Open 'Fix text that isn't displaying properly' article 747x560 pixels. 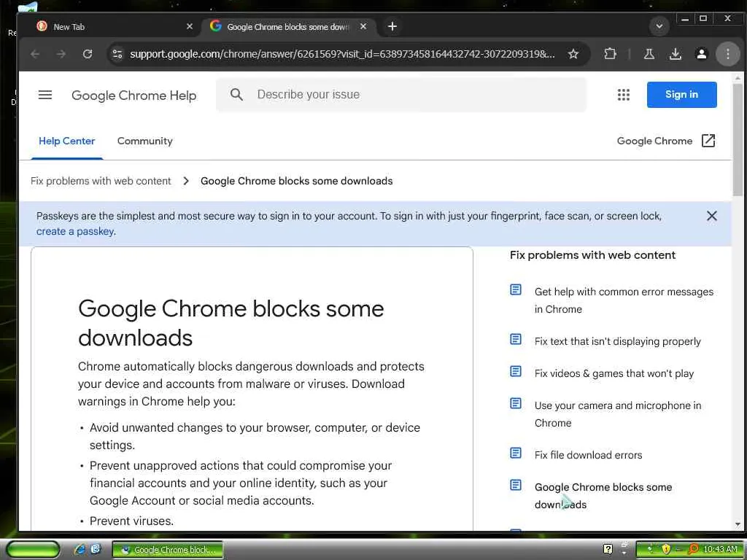[617, 341]
